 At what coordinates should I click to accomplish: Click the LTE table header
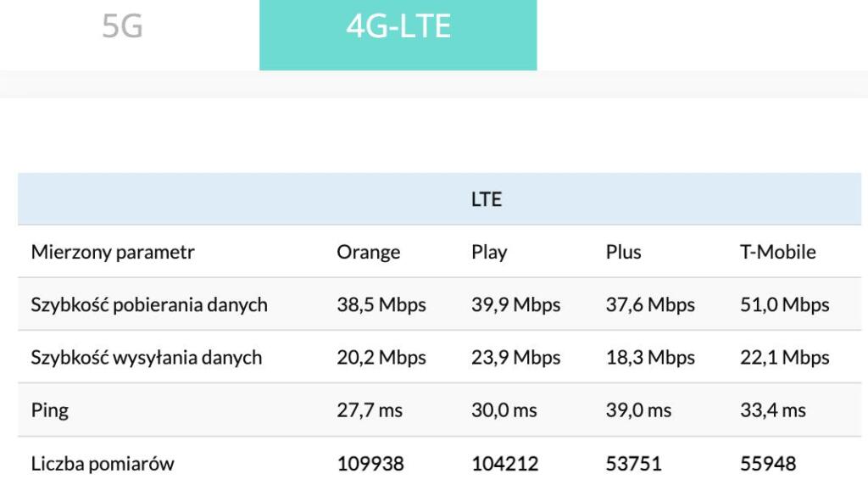tap(486, 200)
